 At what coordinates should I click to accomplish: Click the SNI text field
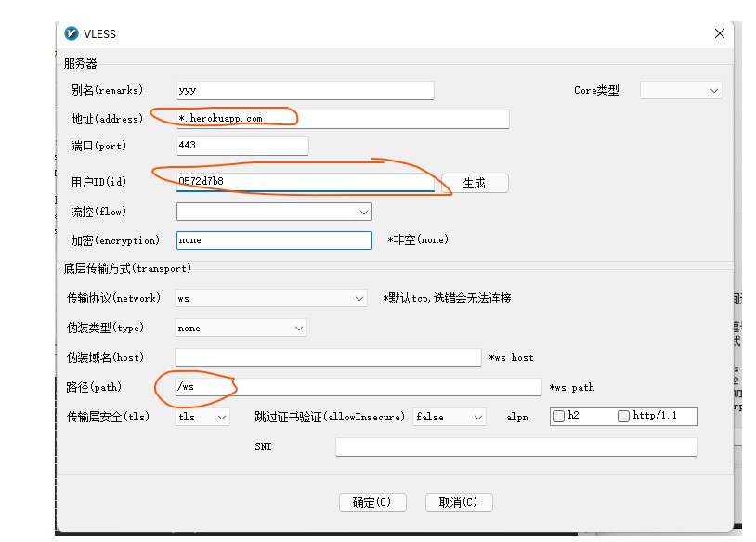pyautogui.click(x=515, y=447)
